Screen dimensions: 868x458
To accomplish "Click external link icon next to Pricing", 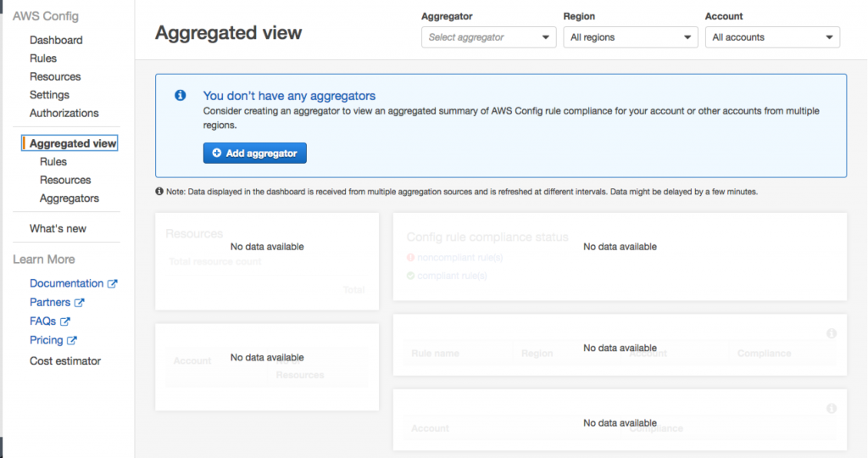I will pos(72,340).
